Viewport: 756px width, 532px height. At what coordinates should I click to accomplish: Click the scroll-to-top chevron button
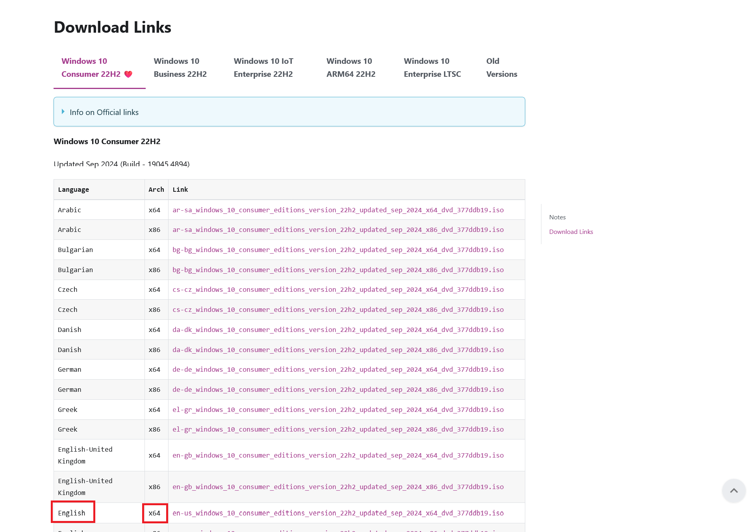pyautogui.click(x=734, y=490)
